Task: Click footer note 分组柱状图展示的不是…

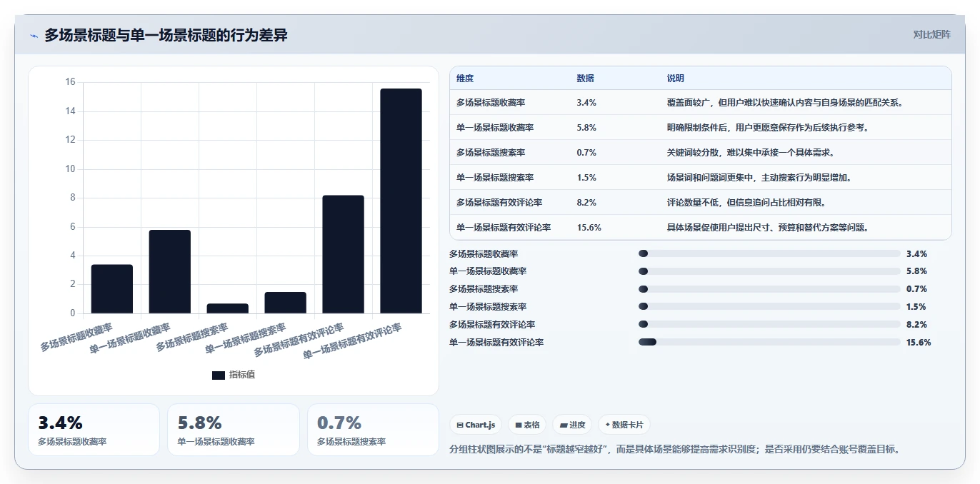Action: pyautogui.click(x=674, y=450)
